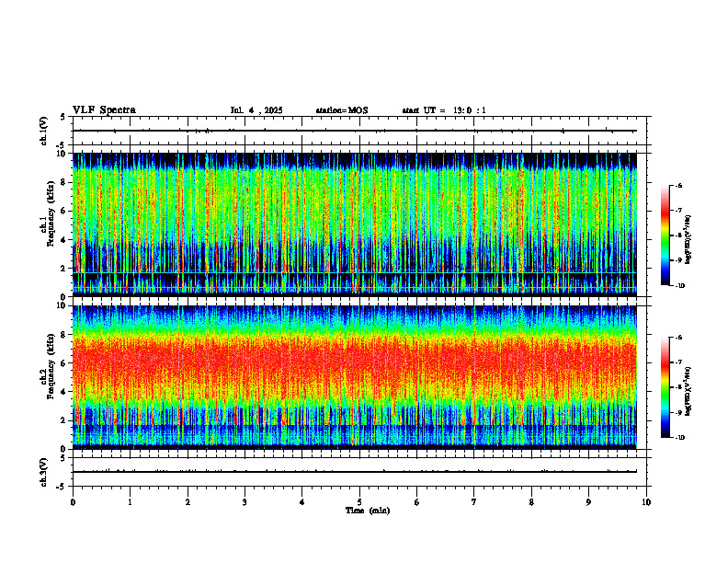Click the "8" kHz tick of ch.1 panel
Screen dimensions: 728x563
(64, 182)
